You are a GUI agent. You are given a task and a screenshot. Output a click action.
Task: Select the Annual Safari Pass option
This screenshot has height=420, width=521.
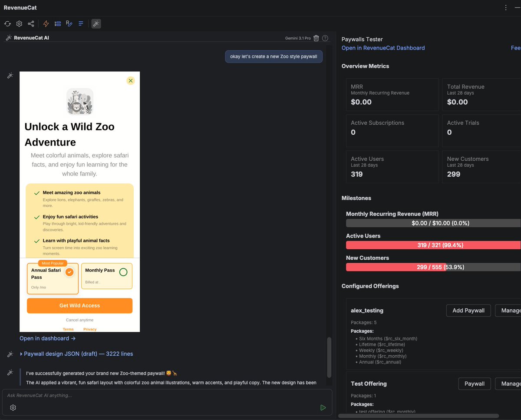coord(53,278)
